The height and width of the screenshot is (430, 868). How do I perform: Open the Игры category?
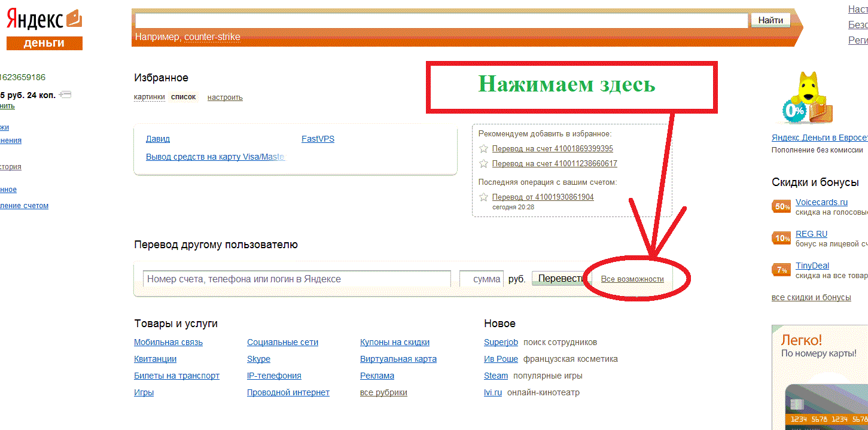pyautogui.click(x=144, y=392)
